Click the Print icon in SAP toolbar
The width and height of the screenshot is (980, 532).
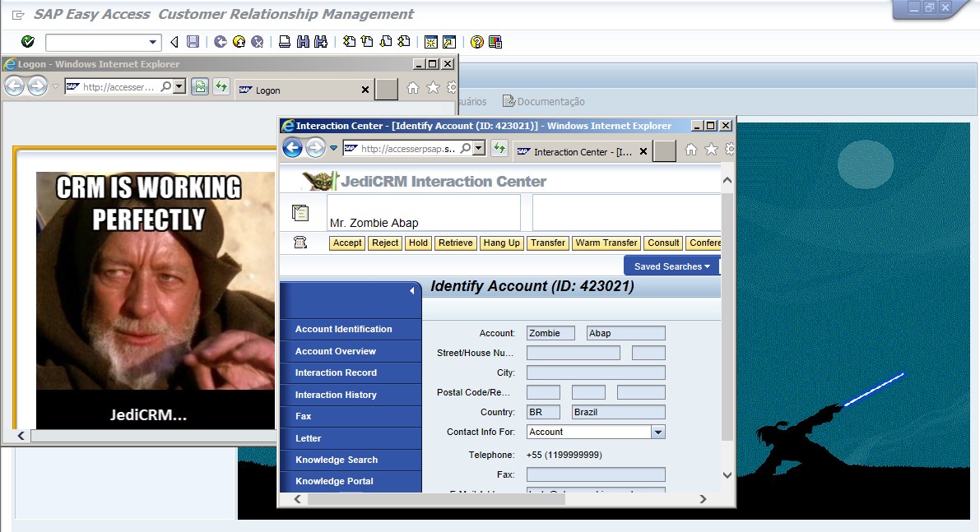point(285,42)
